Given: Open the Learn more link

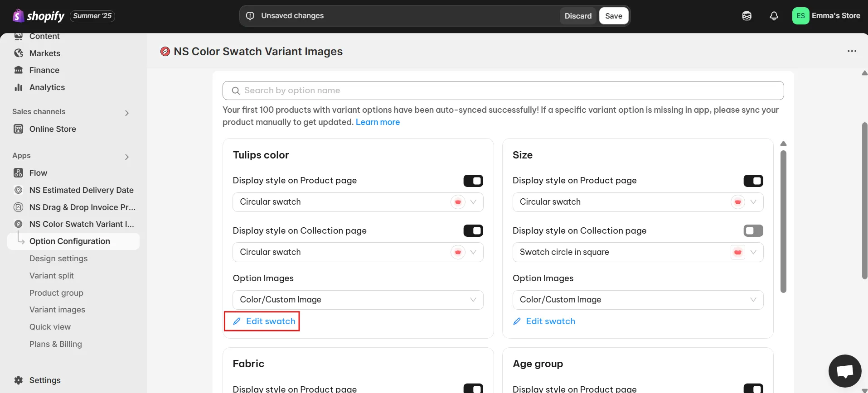Looking at the screenshot, I should pos(378,122).
